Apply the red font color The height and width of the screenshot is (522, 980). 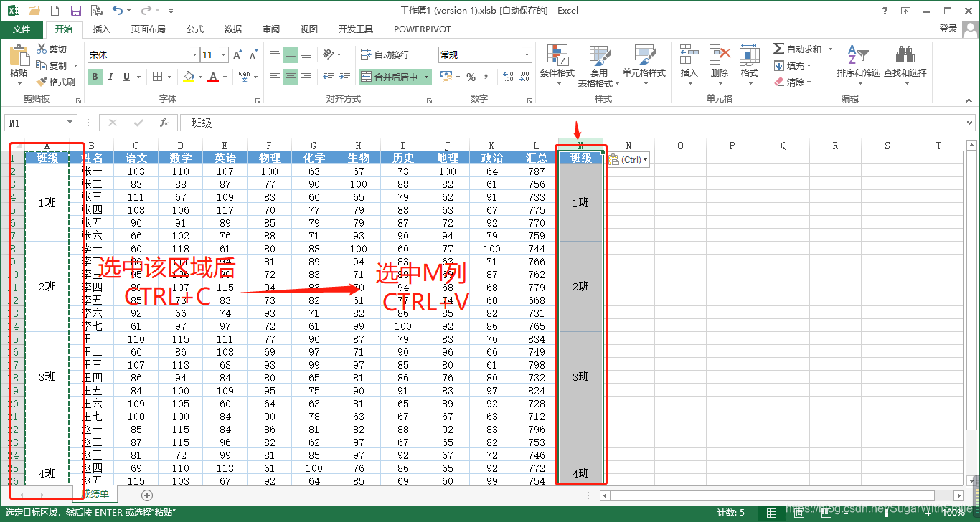tap(213, 77)
